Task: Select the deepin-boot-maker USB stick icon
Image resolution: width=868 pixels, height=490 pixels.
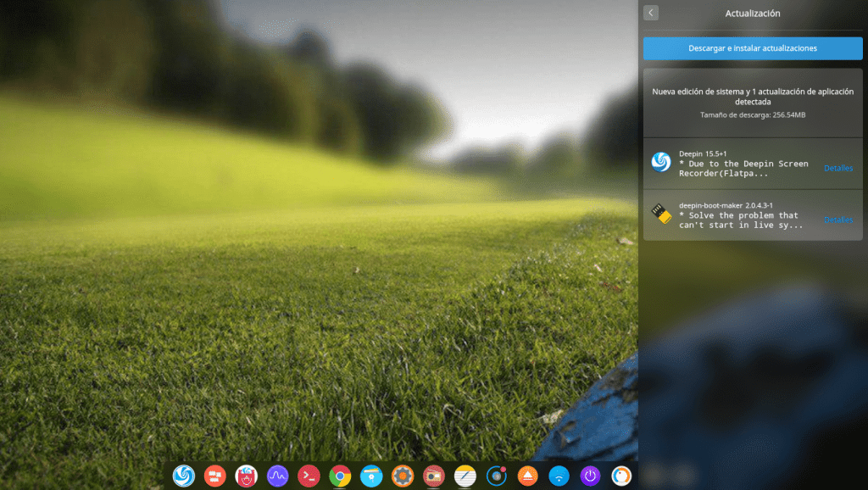Action: point(661,214)
